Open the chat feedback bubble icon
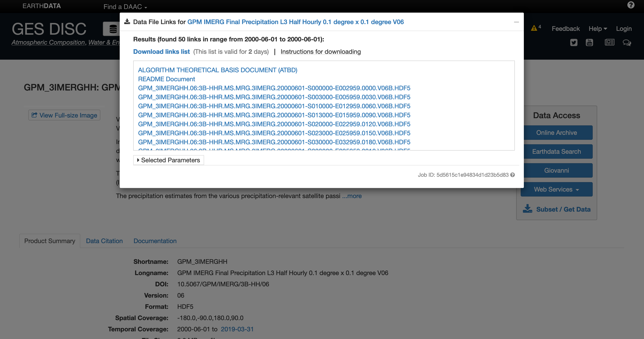This screenshot has width=644, height=339. 627,43
